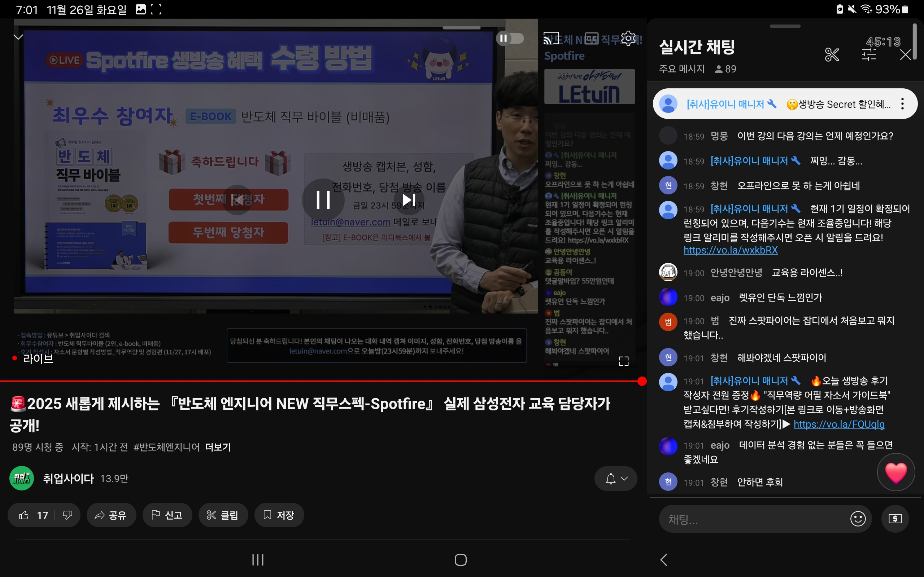Open video settings gear icon
924x577 pixels.
(628, 39)
